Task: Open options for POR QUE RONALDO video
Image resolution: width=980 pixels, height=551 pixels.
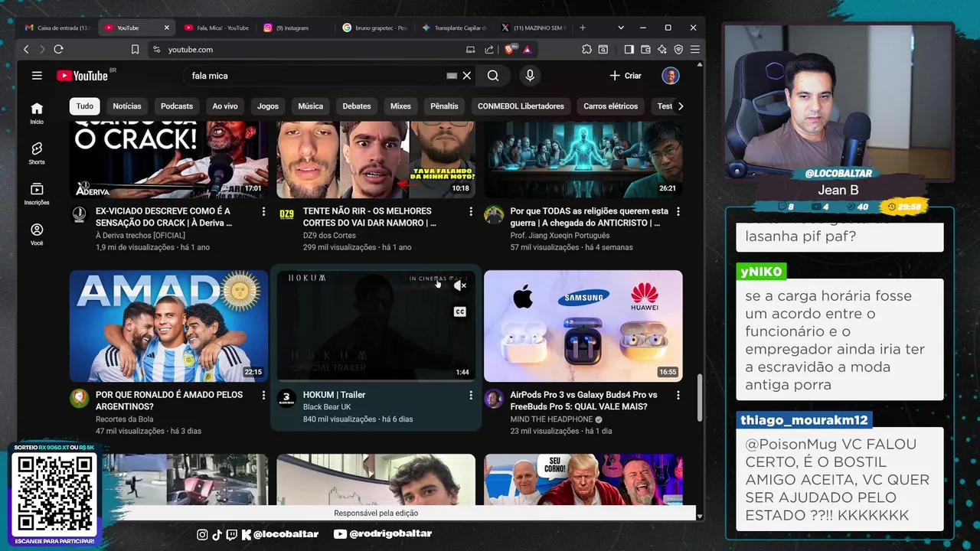Action: coord(264,395)
